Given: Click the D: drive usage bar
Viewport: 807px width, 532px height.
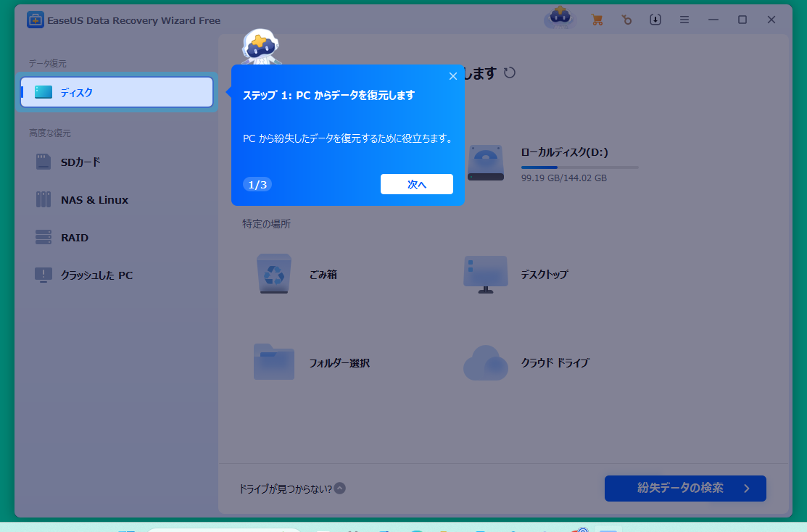Looking at the screenshot, I should 579,167.
